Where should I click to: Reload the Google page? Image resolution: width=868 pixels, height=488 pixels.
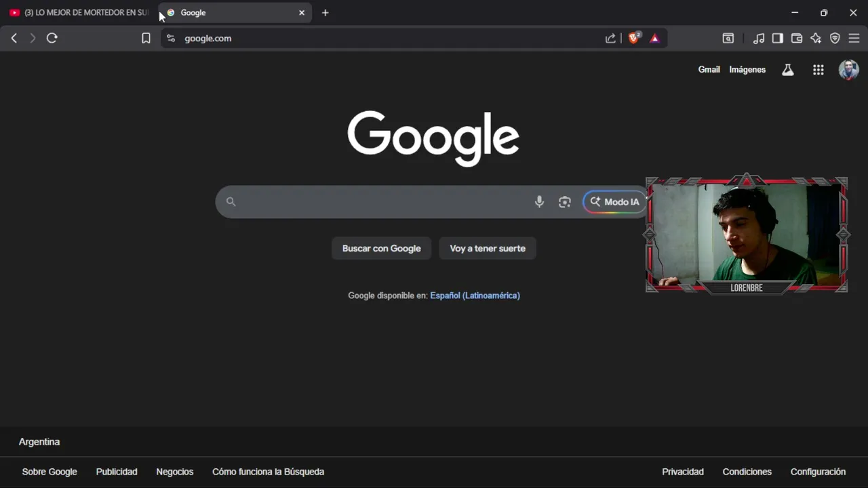point(52,39)
